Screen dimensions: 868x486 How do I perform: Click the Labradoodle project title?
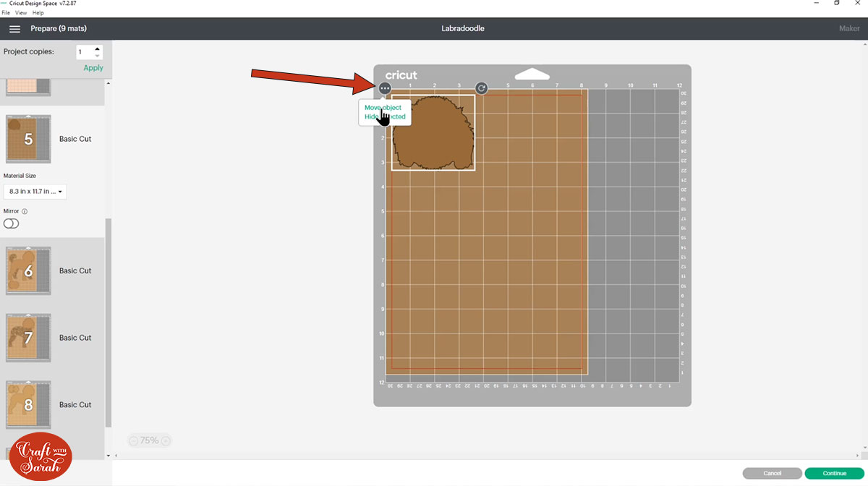click(x=463, y=29)
